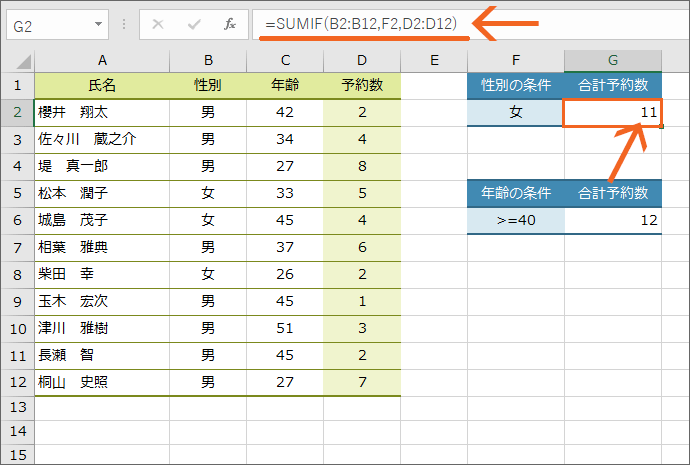Viewport: 690px width, 465px height.
Task: Select column B header
Action: [x=208, y=60]
